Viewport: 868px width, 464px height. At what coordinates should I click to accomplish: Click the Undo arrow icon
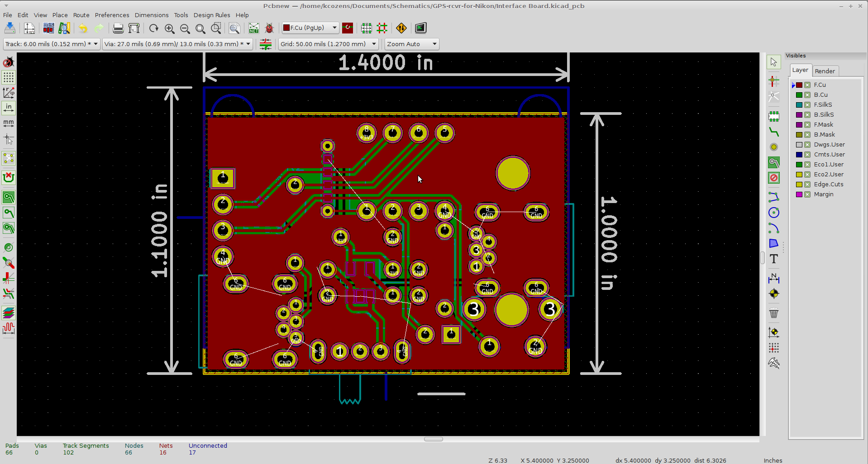coord(83,28)
